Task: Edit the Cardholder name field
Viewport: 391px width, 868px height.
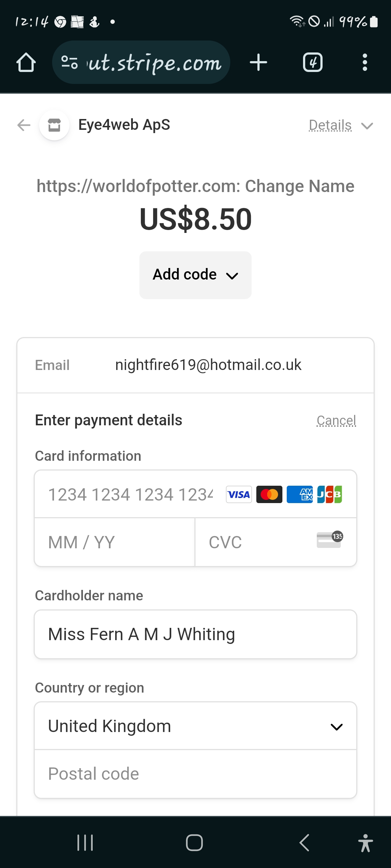Action: [x=195, y=634]
